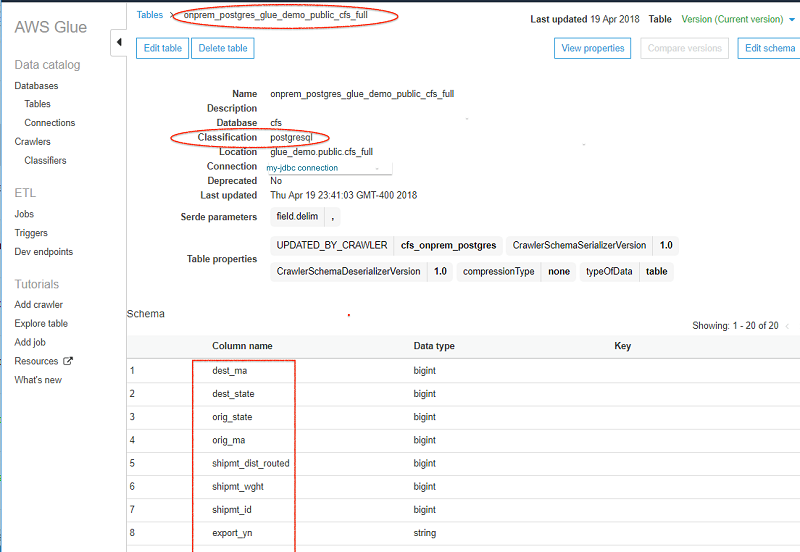Click the glue_demo.public.cfs_full location value
The height and width of the screenshot is (552, 800).
[x=321, y=152]
